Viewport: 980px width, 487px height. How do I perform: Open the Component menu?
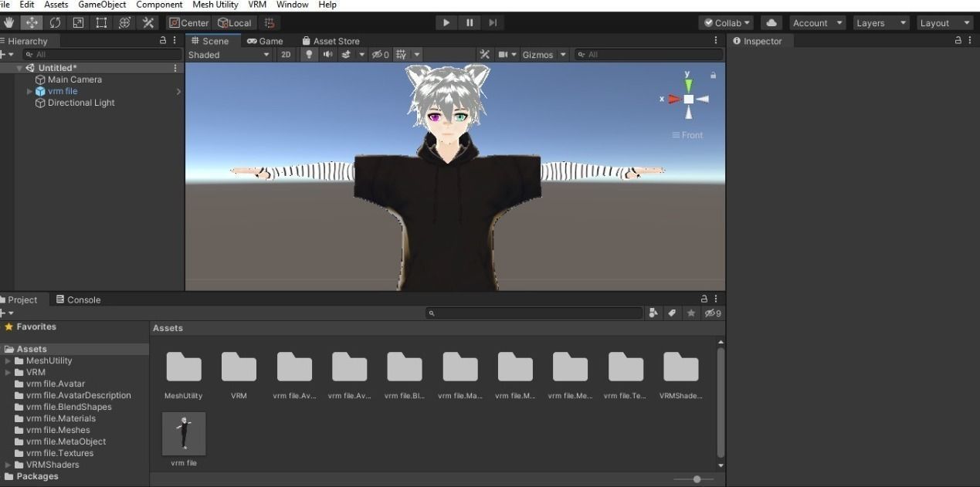159,5
